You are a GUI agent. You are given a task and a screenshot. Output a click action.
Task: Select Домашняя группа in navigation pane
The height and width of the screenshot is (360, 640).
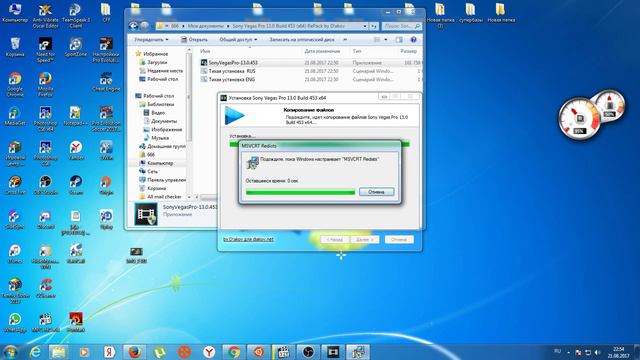(x=162, y=146)
